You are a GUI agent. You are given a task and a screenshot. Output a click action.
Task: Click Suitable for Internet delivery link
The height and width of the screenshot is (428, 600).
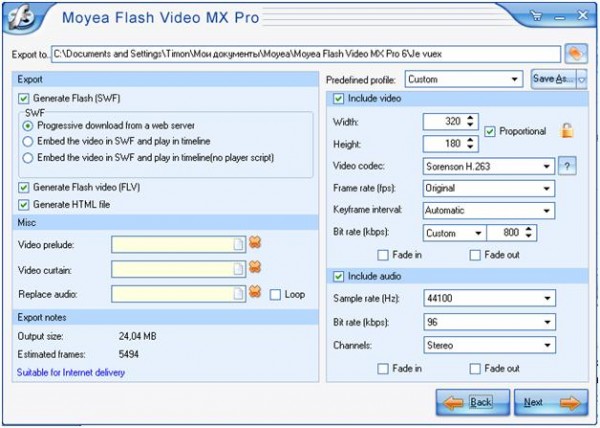coord(71,373)
